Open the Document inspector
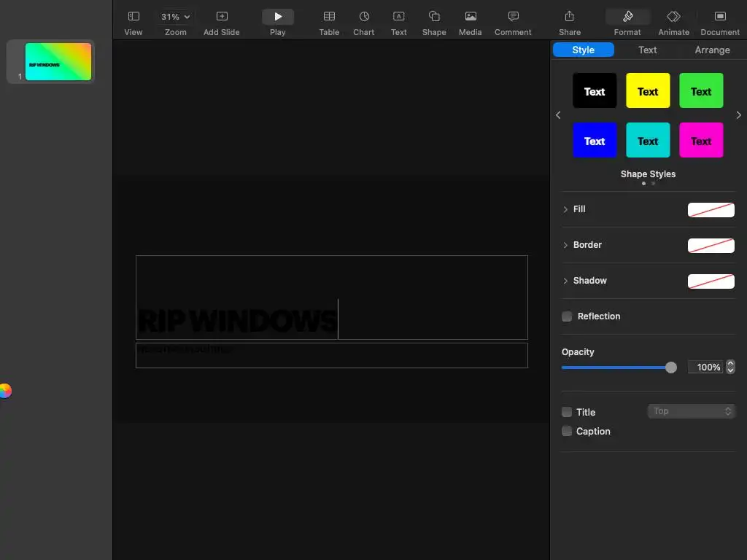747x560 pixels. point(720,23)
